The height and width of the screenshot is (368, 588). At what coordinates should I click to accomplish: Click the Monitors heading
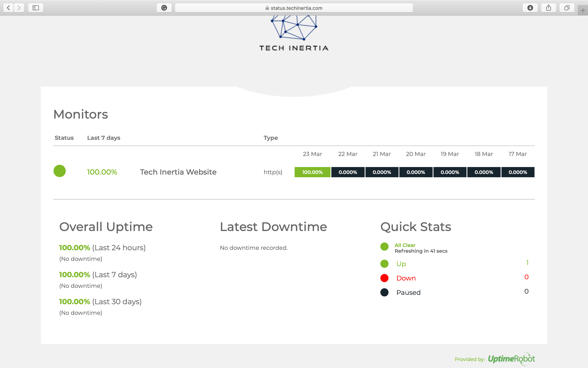81,114
